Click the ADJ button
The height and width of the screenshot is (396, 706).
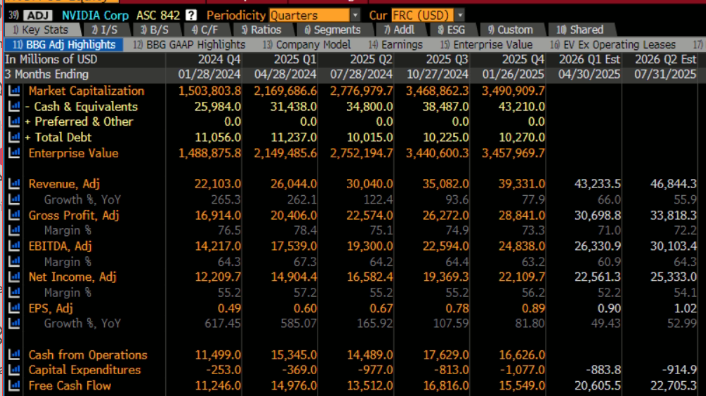(x=38, y=15)
